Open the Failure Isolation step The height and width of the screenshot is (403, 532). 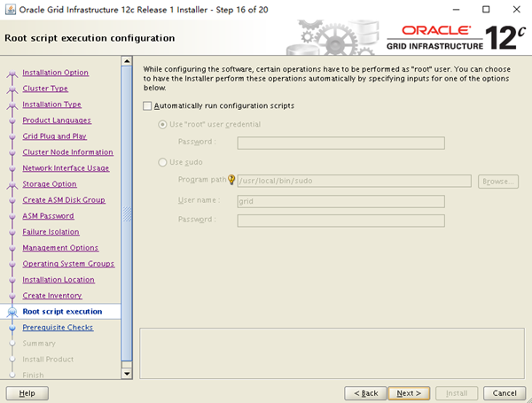[51, 232]
